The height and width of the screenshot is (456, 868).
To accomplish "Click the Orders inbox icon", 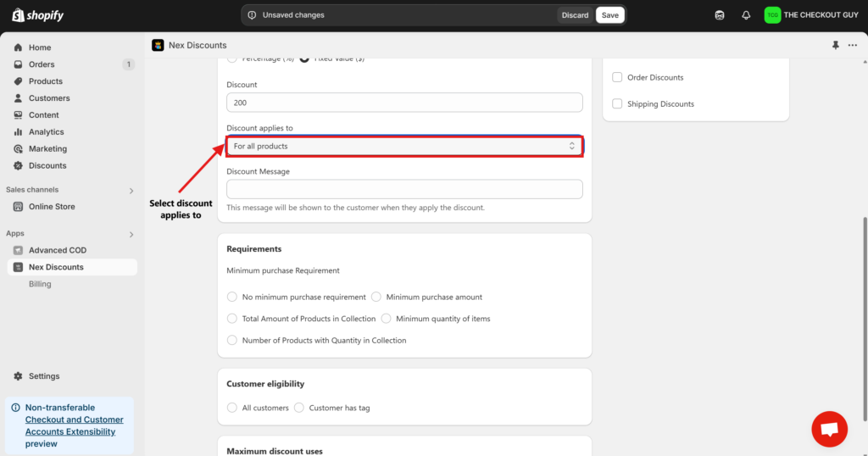I will tap(19, 64).
